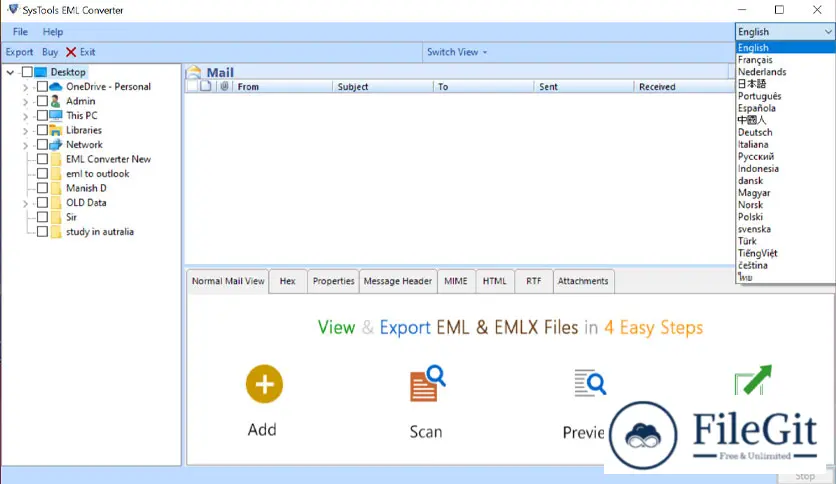Viewport: 836px width, 484px height.
Task: Sort by the From column header
Action: click(282, 86)
